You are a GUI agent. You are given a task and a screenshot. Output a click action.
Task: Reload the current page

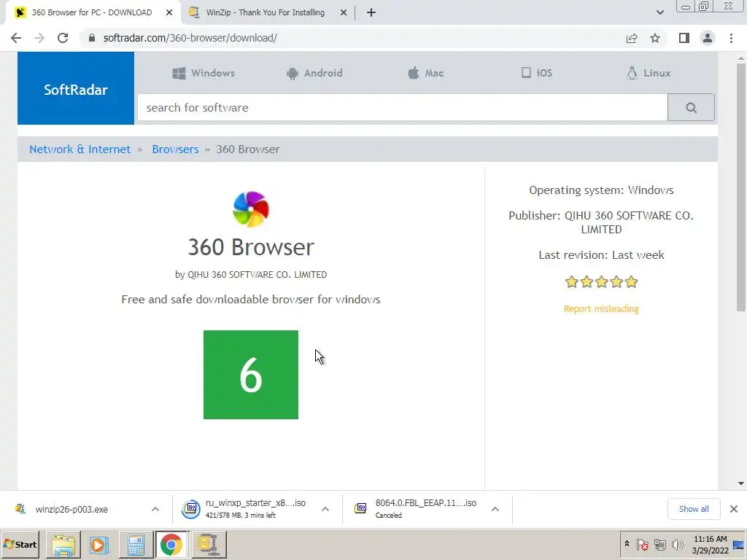click(63, 38)
